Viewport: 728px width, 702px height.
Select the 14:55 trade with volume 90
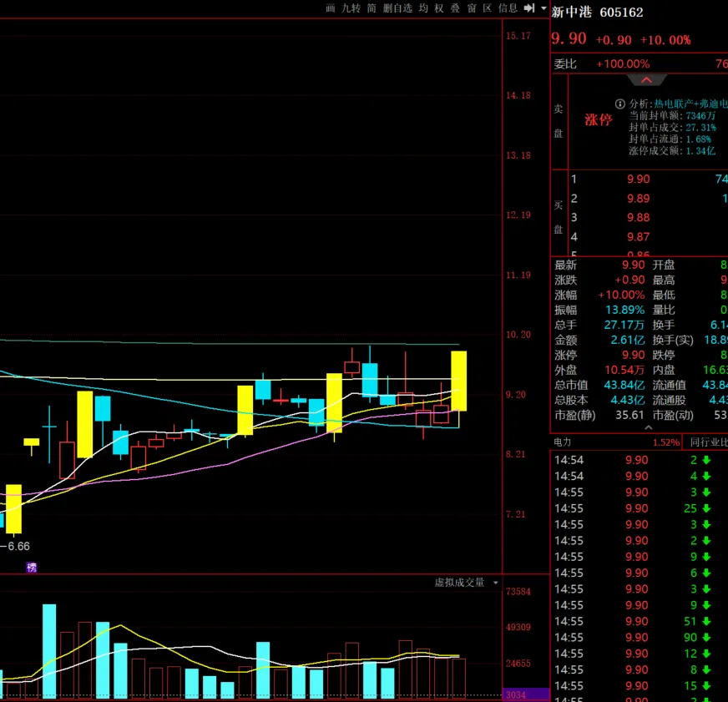[634, 638]
